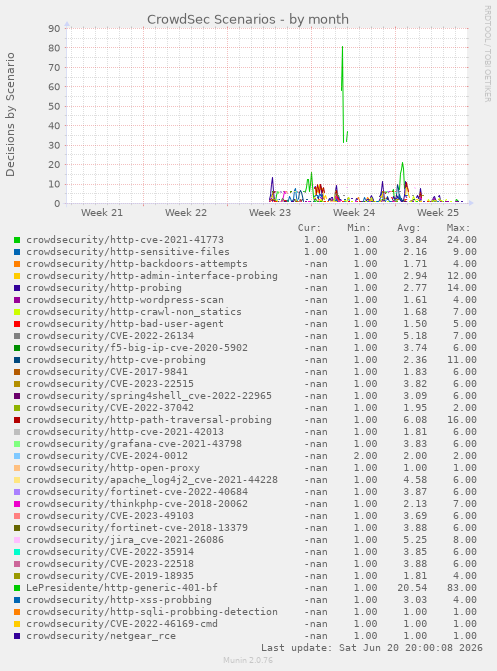Select the crowdsecurity/http-xss-probbing legend label

point(119,600)
